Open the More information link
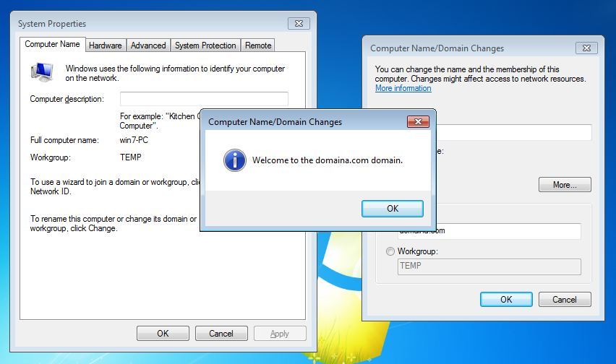 (403, 88)
